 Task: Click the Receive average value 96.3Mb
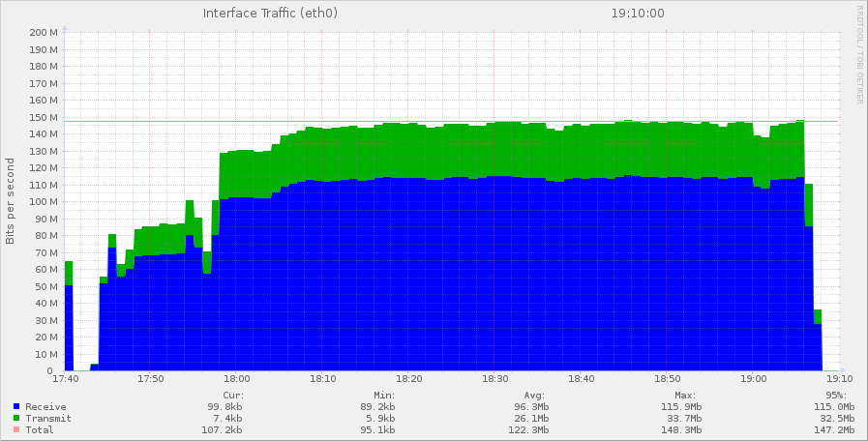point(530,407)
